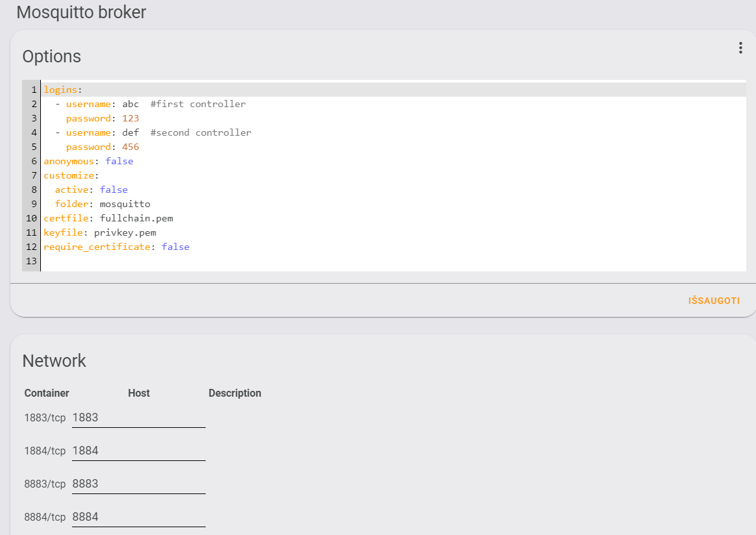This screenshot has width=756, height=535.
Task: Click folder value 'mosquitto' in editor
Action: pos(125,204)
